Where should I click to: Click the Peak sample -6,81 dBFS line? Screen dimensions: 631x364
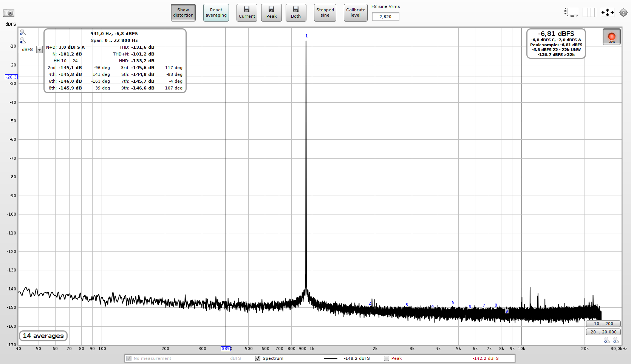pyautogui.click(x=556, y=45)
